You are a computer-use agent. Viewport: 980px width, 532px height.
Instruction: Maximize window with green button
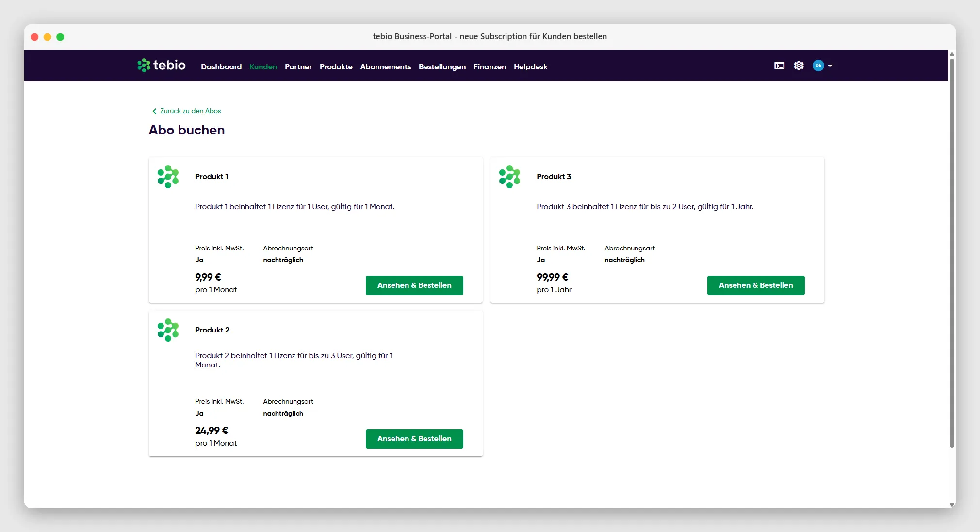tap(60, 37)
